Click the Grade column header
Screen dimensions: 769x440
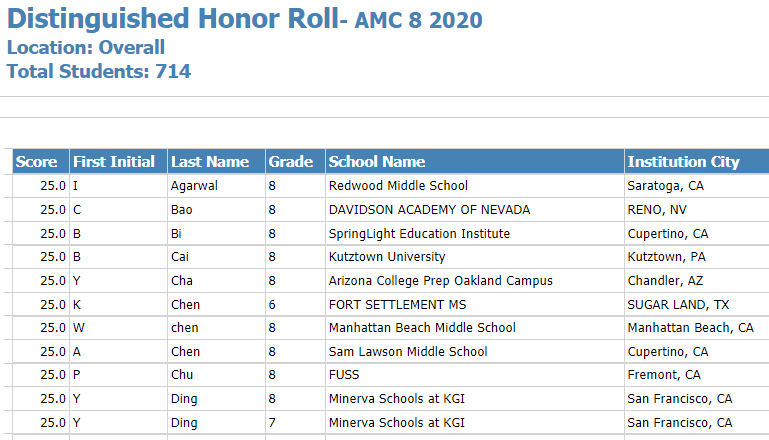pyautogui.click(x=295, y=161)
